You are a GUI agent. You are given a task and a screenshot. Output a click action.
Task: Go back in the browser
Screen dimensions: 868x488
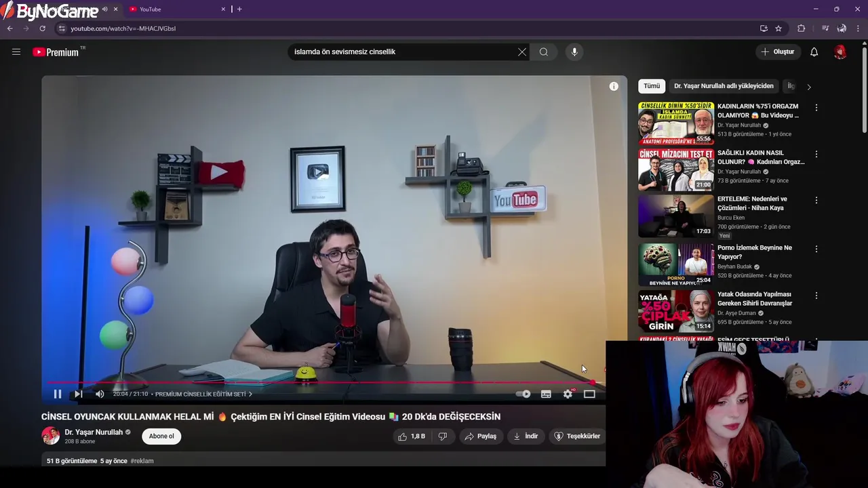tap(9, 28)
